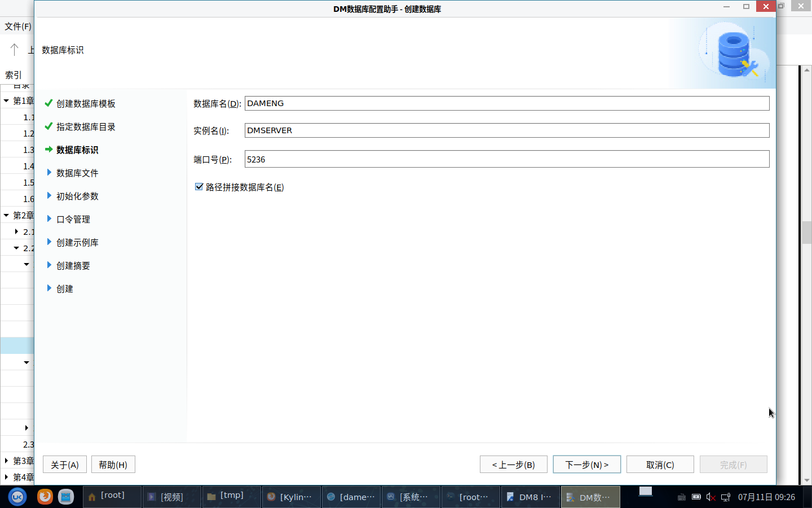
Task: Switch to the 索引 tab
Action: (14, 75)
